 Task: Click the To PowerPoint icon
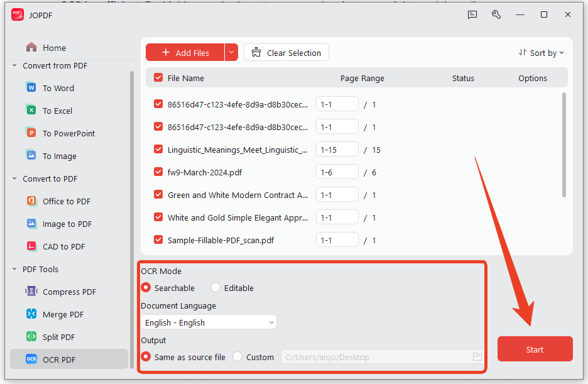click(x=31, y=133)
